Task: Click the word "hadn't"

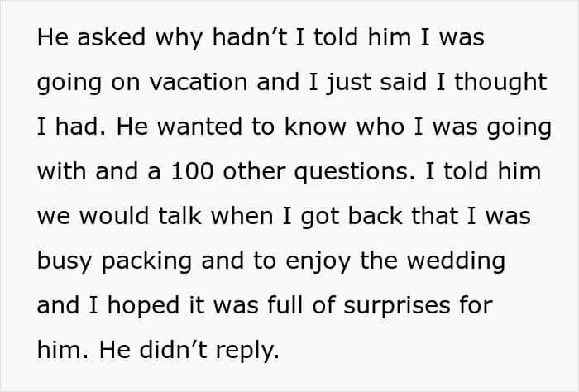Action: click(x=250, y=37)
